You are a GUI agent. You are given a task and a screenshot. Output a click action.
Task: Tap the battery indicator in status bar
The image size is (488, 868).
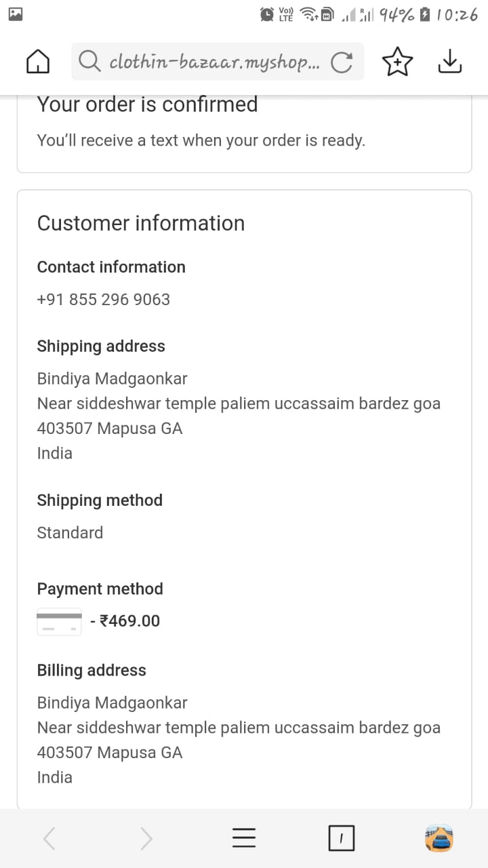pyautogui.click(x=425, y=14)
